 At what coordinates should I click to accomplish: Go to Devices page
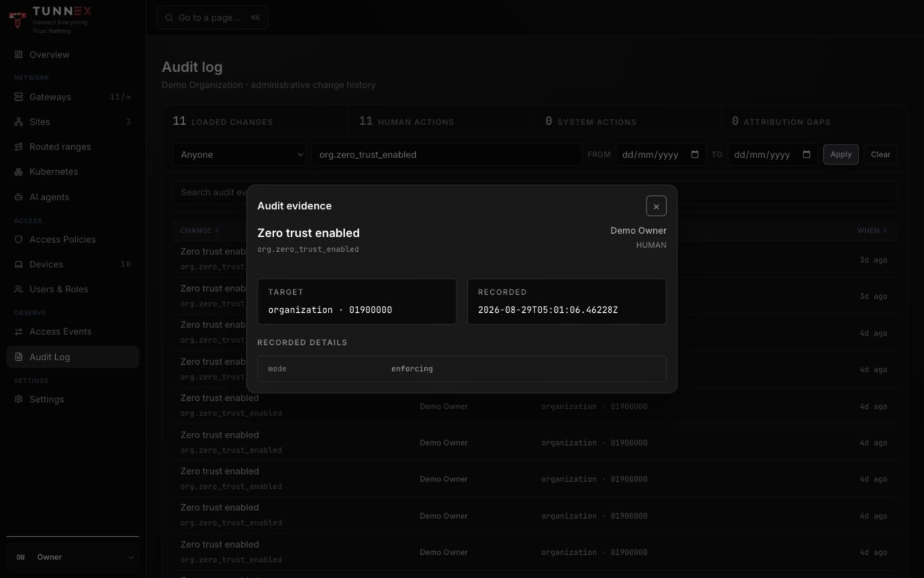pos(73,264)
